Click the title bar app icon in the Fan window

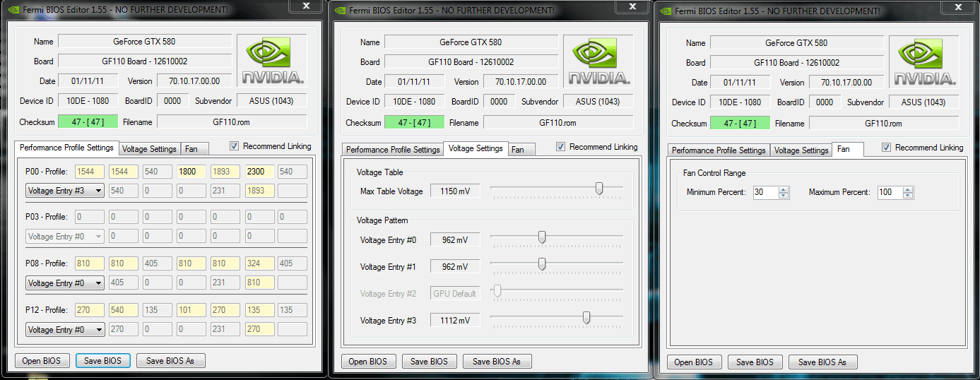coord(664,11)
